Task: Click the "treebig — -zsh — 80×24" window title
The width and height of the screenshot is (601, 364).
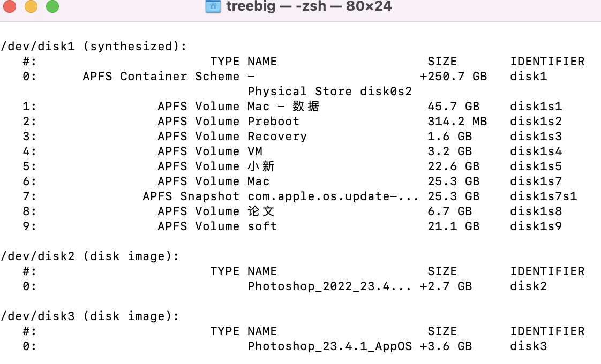Action: [309, 7]
